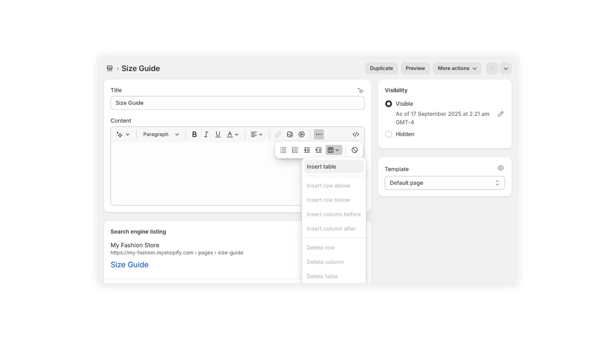Open the Paragraph style dropdown
The image size is (616, 364).
point(161,134)
